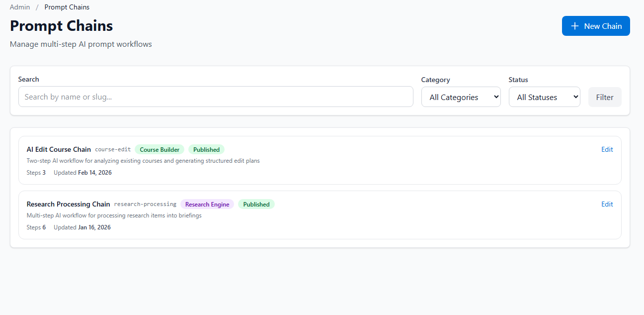
Task: Click the Published badge on AI Edit Course Chain
Action: pos(206,149)
